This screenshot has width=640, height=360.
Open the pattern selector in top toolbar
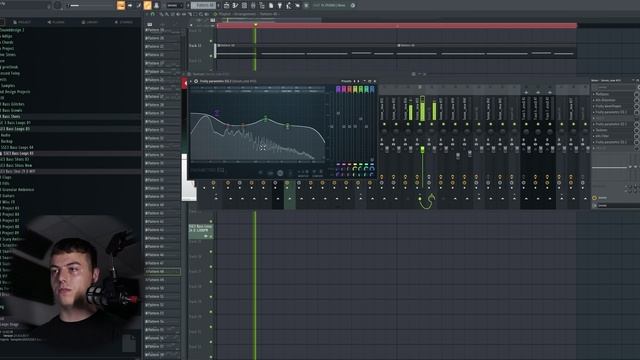[204, 5]
